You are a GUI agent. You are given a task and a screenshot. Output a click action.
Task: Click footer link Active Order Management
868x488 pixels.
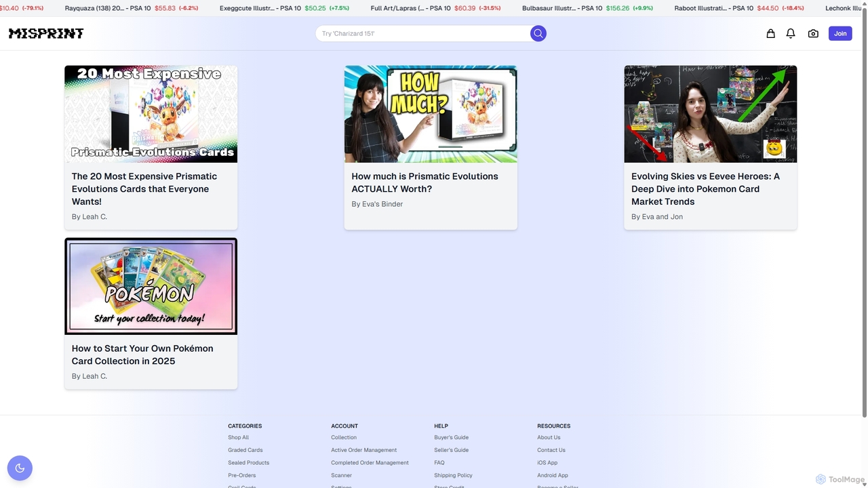(x=363, y=450)
